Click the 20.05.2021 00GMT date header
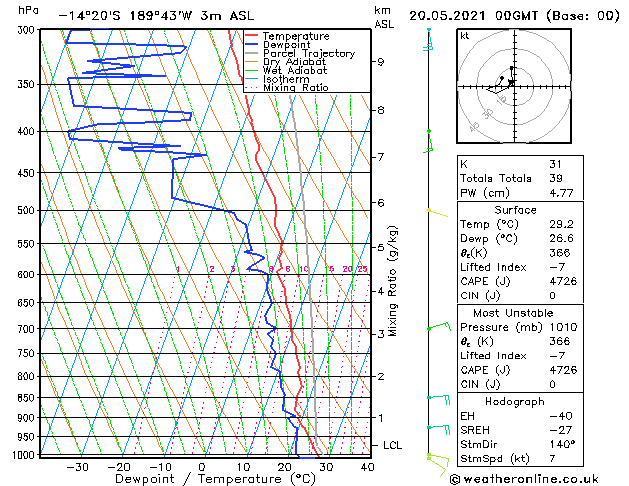 pyautogui.click(x=473, y=16)
